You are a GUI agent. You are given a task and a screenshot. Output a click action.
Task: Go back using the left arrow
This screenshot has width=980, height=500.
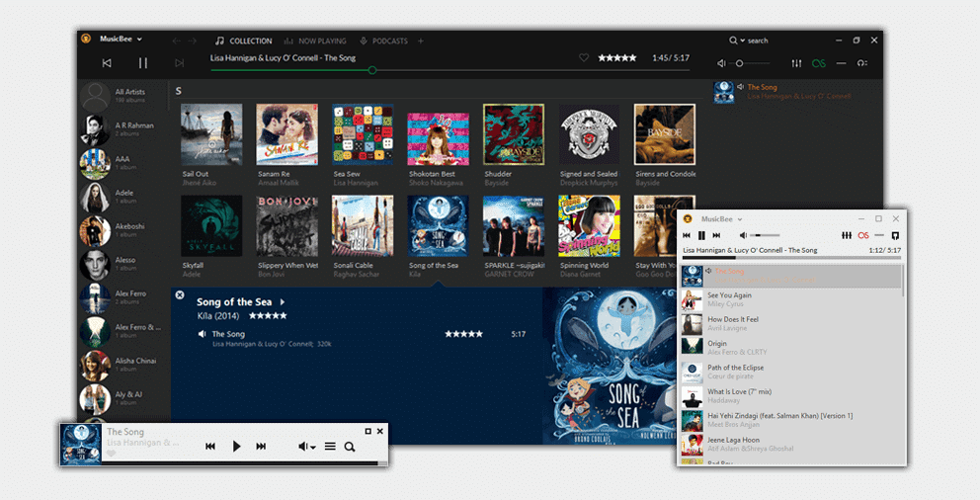(x=176, y=41)
